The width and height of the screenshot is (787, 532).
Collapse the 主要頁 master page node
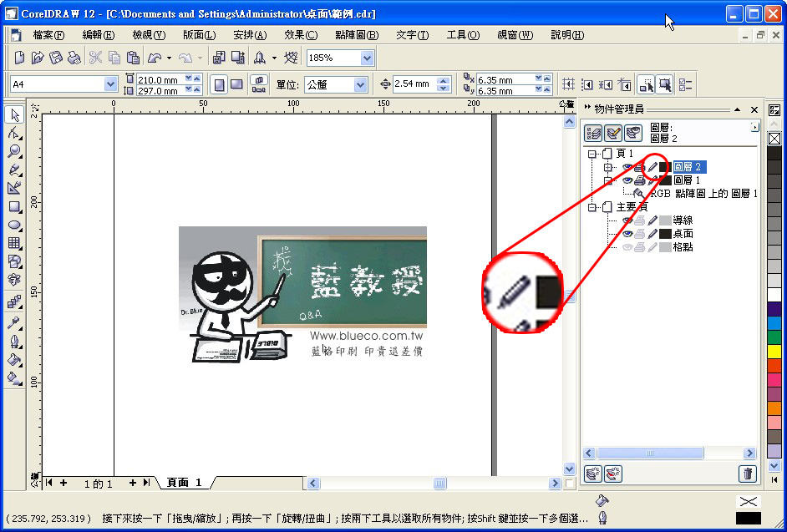click(593, 207)
